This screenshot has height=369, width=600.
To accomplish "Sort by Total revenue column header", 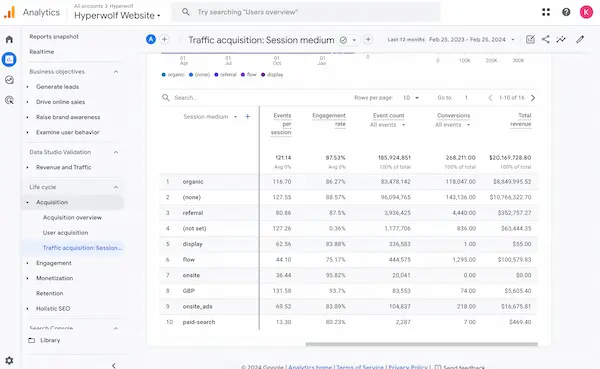I will [x=520, y=120].
